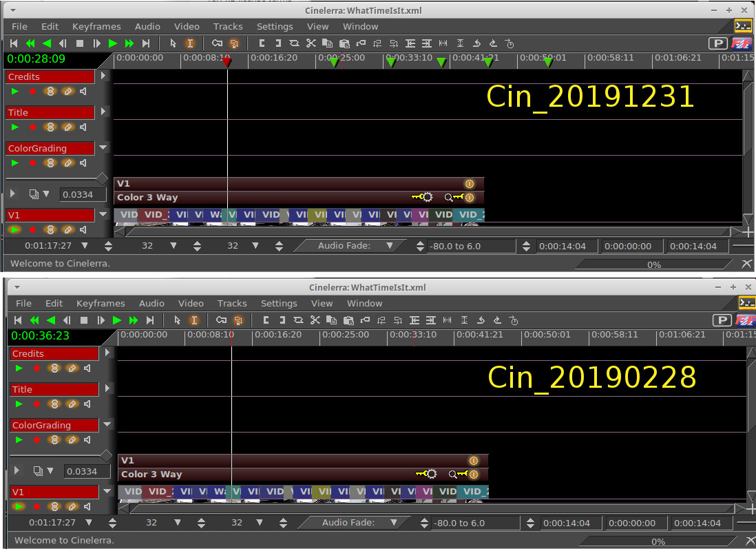This screenshot has height=551, width=756.
Task: Select the I-beam cut-and-paste editing mode in the bottom window
Action: coord(194,320)
